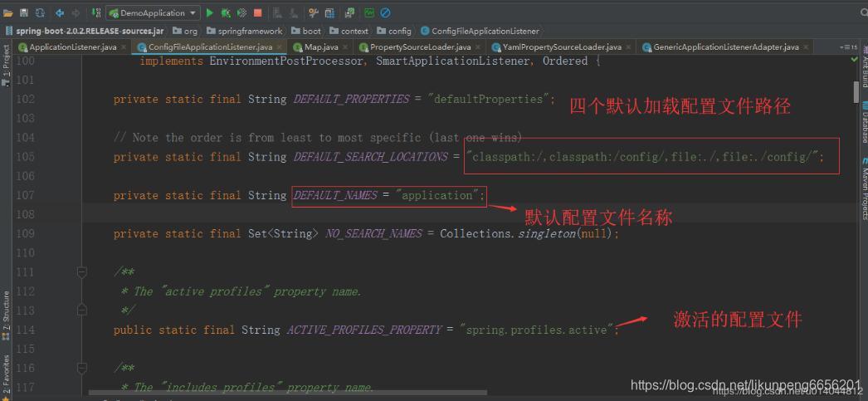
Task: Click the springframework breadcrumb folder
Action: click(244, 31)
